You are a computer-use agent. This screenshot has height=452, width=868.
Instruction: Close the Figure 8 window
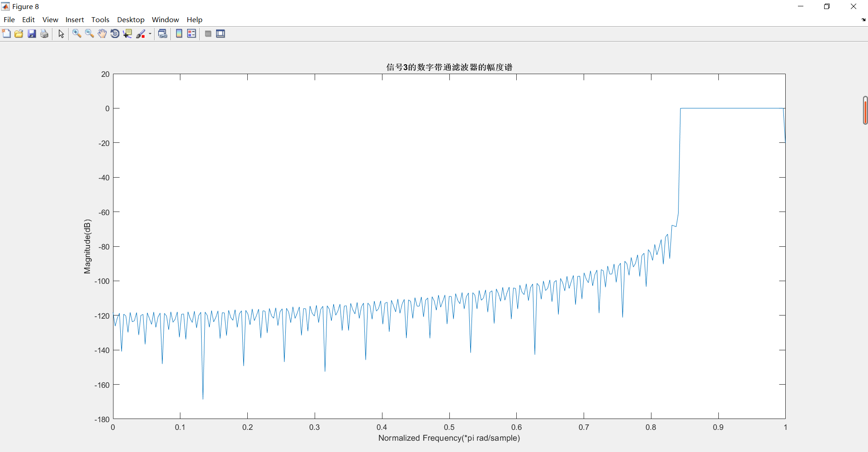tap(854, 6)
